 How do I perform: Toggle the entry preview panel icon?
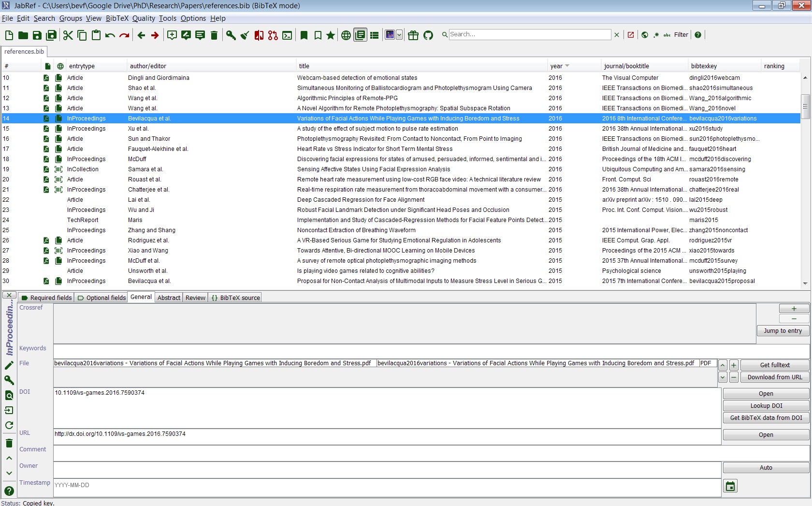pos(360,35)
